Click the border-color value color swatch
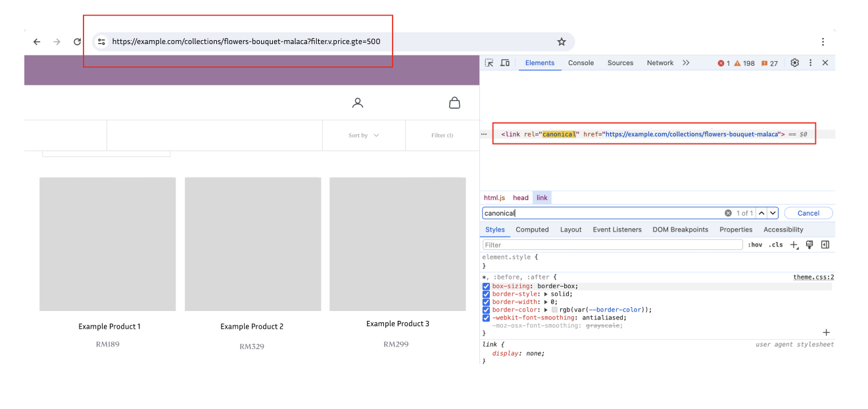 pyautogui.click(x=554, y=310)
